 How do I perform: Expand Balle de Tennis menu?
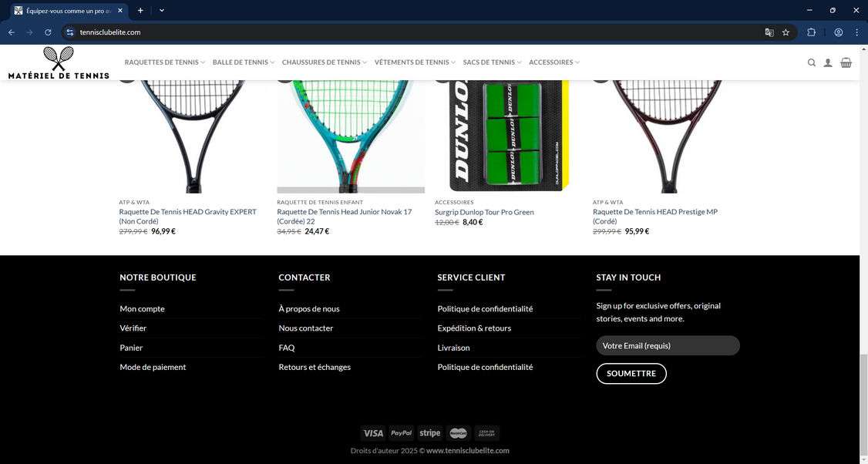(244, 62)
